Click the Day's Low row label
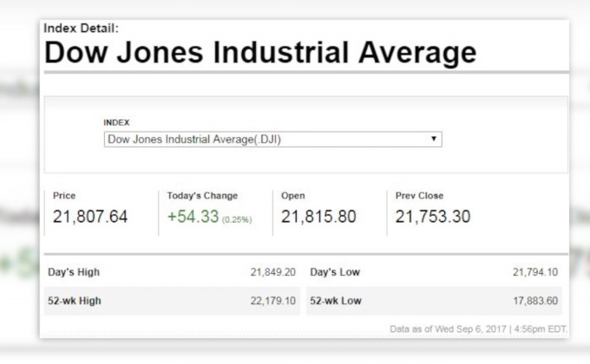This screenshot has height=364, width=590. pyautogui.click(x=334, y=272)
